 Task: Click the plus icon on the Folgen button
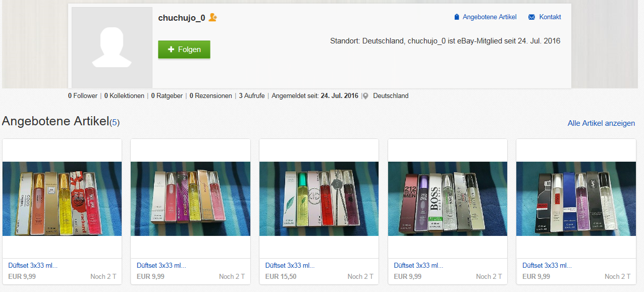click(171, 50)
